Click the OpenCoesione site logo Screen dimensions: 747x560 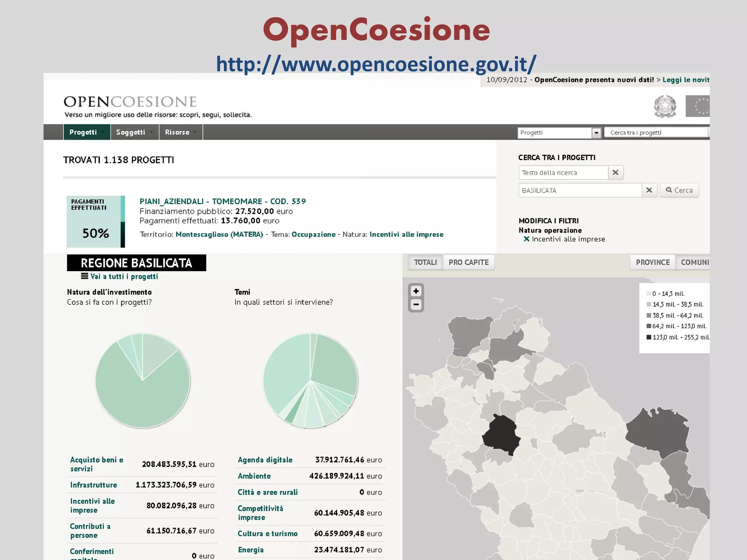click(x=130, y=102)
